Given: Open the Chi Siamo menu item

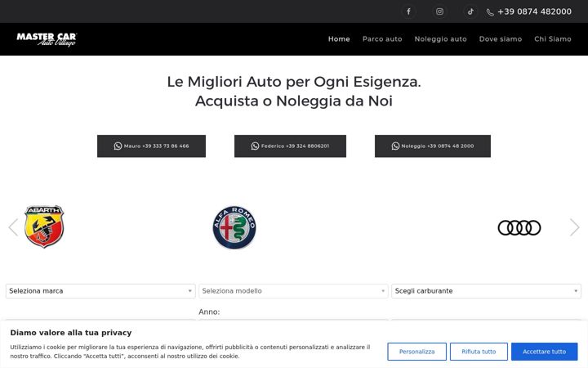Looking at the screenshot, I should tap(553, 39).
